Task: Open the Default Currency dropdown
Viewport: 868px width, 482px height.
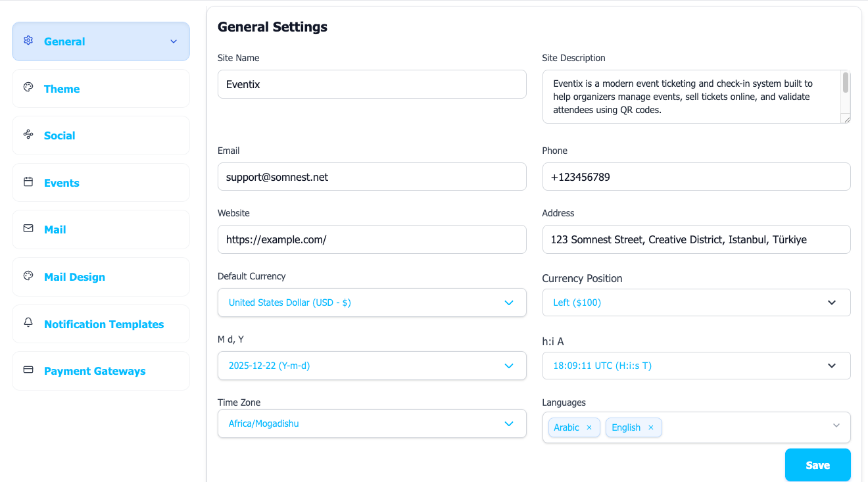Action: tap(372, 302)
